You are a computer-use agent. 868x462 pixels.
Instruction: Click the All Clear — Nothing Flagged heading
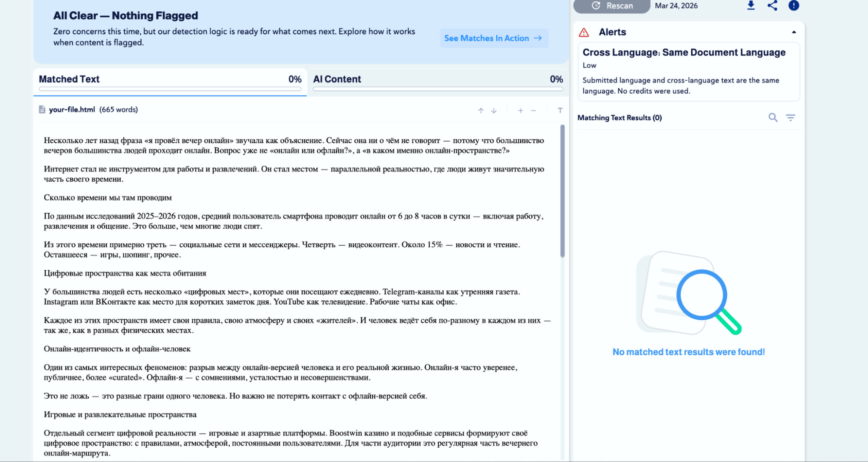(x=125, y=16)
